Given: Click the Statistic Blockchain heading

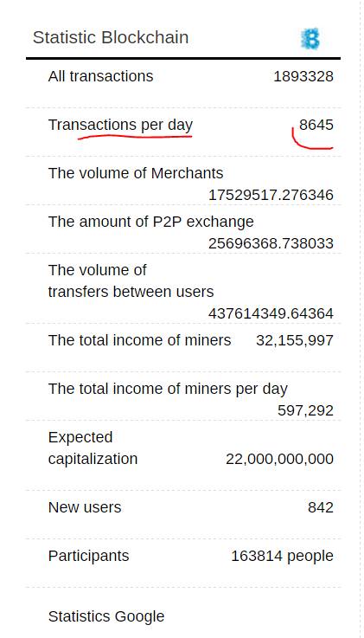Looking at the screenshot, I should tap(111, 37).
